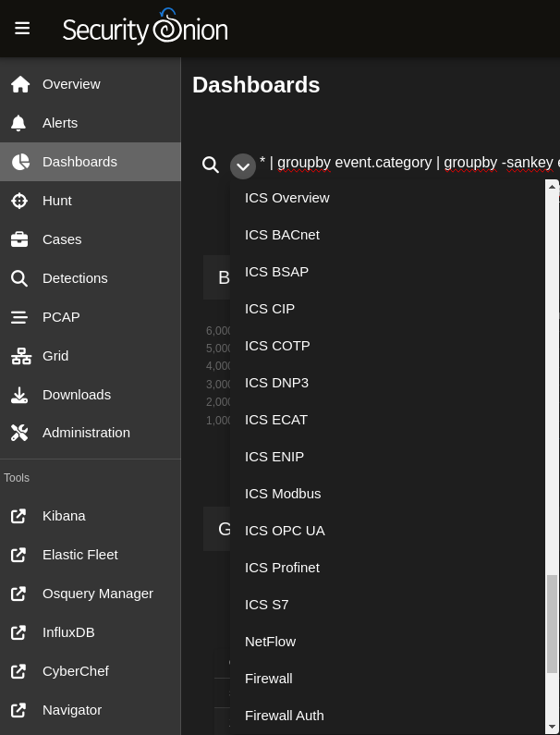
Task: Click the CyberChef external link icon
Action: 18,671
